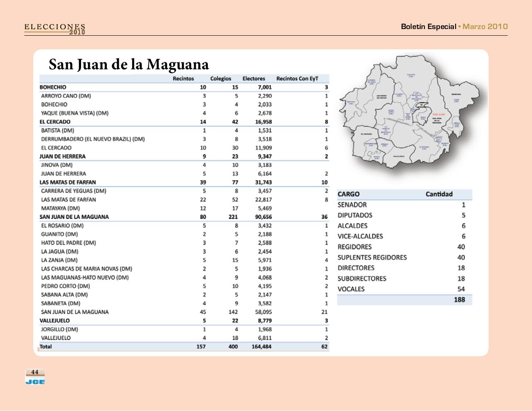Click the EL CERCADO area on the map

point(366,133)
